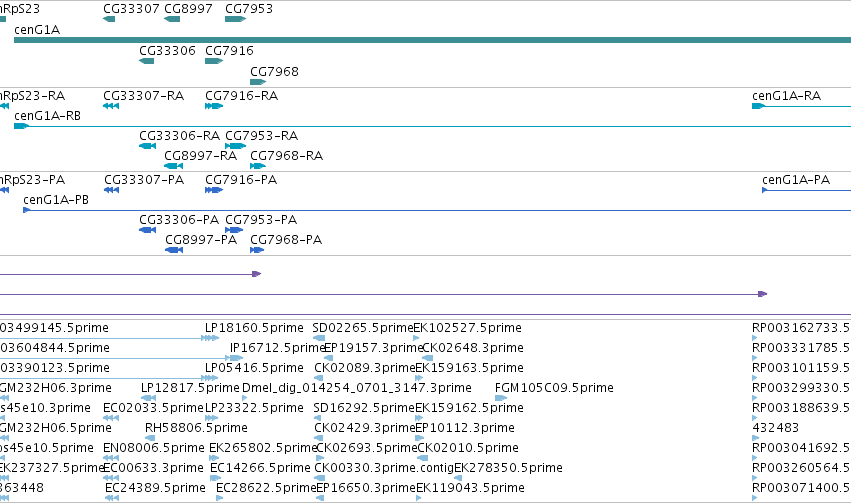Select the CG33307 gene glyph
This screenshot has height=503, width=851.
pos(109,19)
